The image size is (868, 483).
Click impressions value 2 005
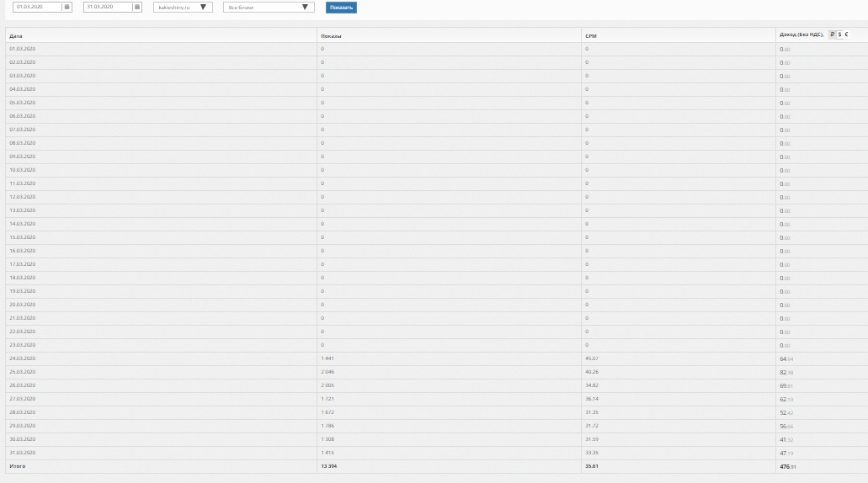327,385
